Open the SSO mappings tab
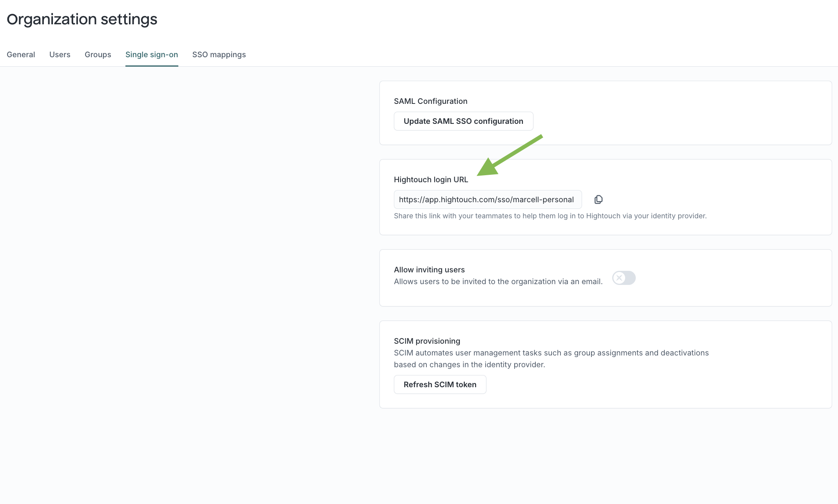 pos(219,54)
